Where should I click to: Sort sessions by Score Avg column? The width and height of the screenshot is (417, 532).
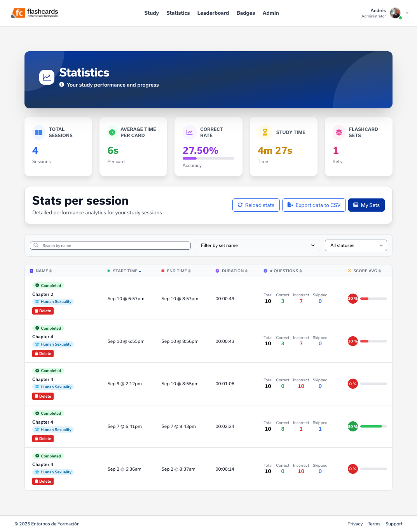[365, 271]
